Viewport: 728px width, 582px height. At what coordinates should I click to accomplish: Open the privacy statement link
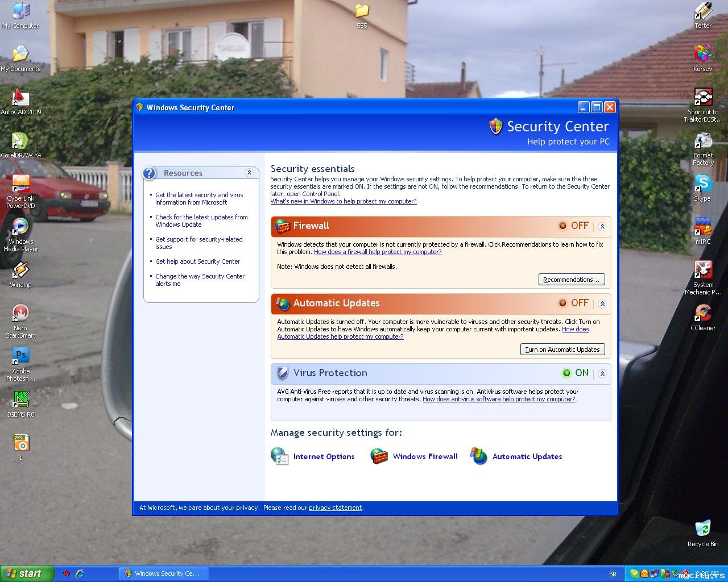click(x=336, y=508)
